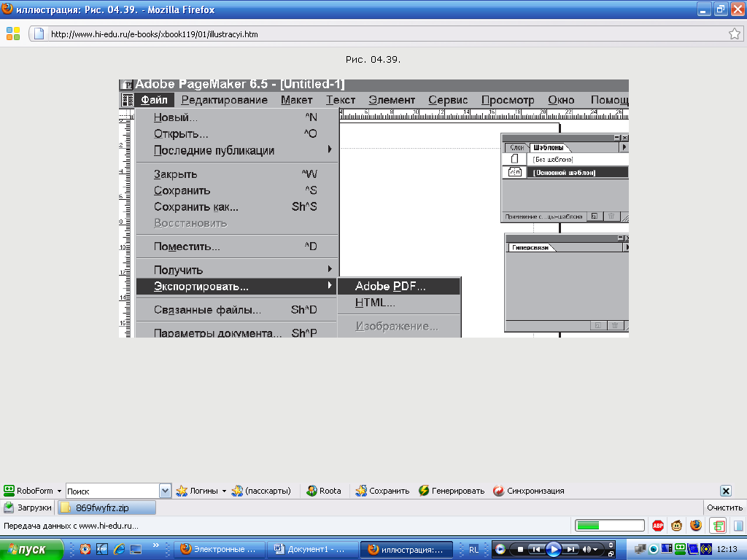
Task: Open the Окно menu
Action: tap(561, 100)
